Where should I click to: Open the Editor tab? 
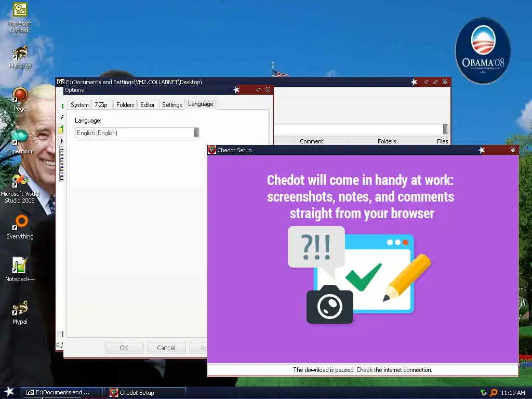coord(147,105)
